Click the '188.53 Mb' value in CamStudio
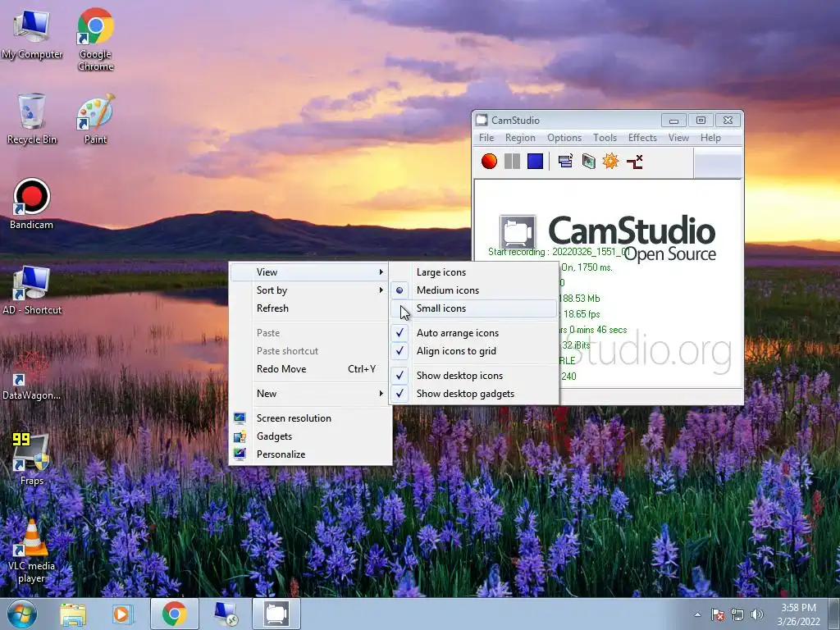 580,299
